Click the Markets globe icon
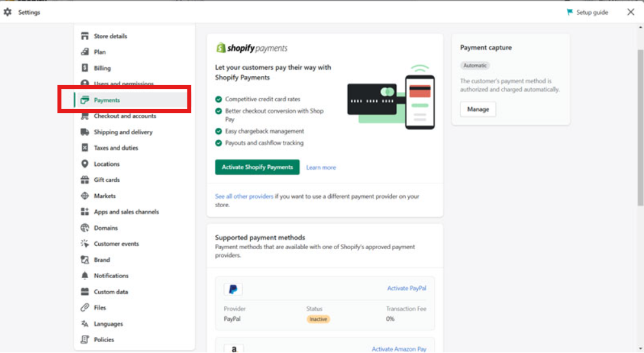The image size is (644, 353). coord(85,196)
